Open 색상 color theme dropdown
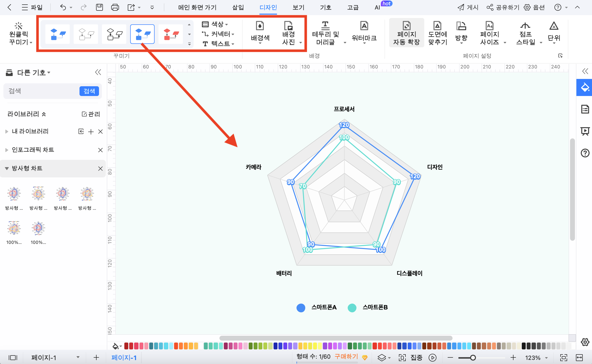This screenshot has width=592, height=364. coord(215,24)
